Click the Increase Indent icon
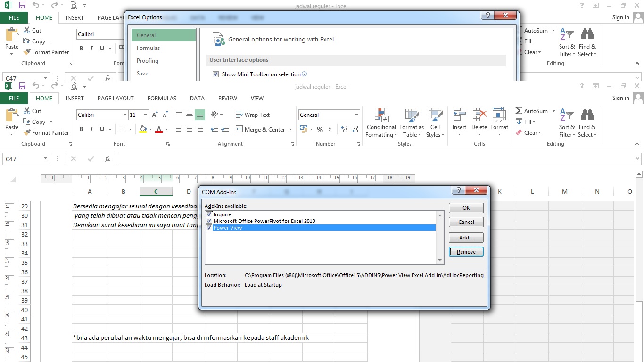The height and width of the screenshot is (362, 644). tap(225, 129)
